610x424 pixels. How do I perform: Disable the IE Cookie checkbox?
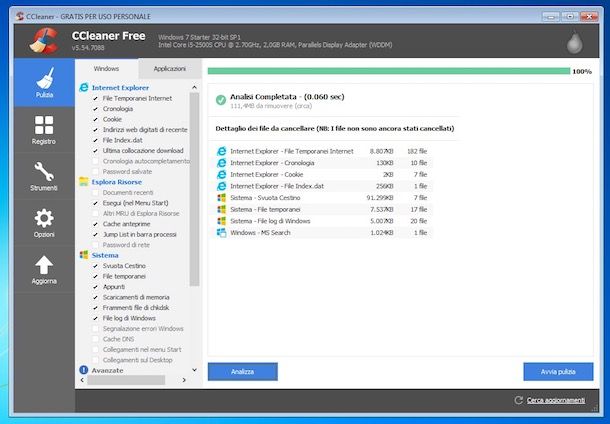95,119
